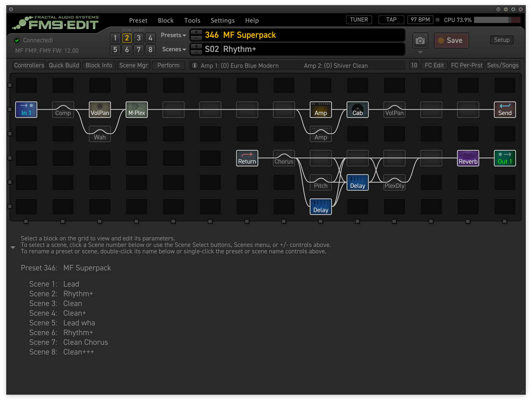Click the green Connected status checkmark
This screenshot has width=532, height=402.
tap(17, 40)
